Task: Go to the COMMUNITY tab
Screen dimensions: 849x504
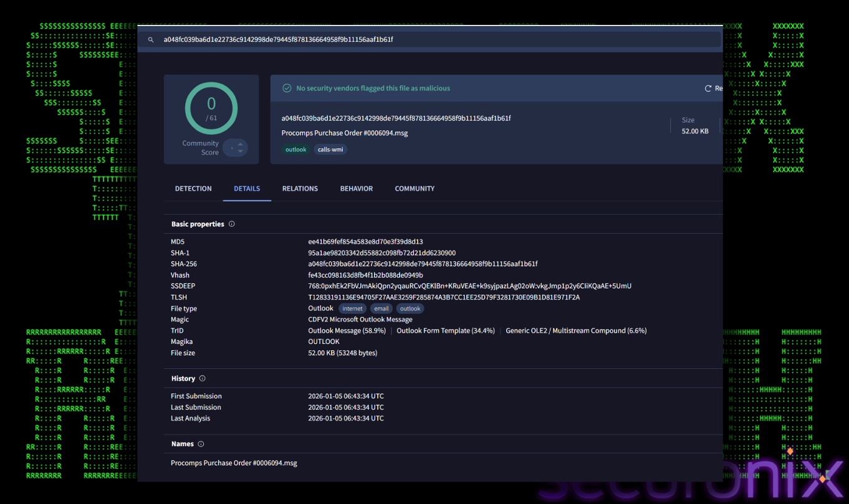Action: 415,189
